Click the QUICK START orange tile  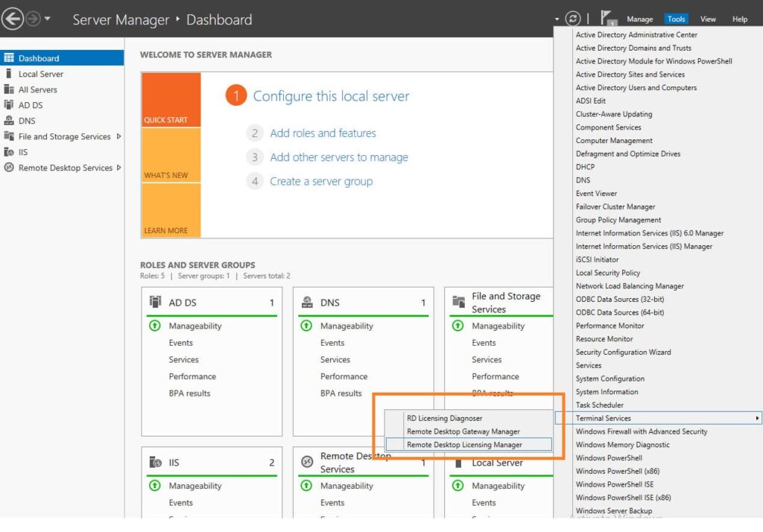(x=171, y=100)
